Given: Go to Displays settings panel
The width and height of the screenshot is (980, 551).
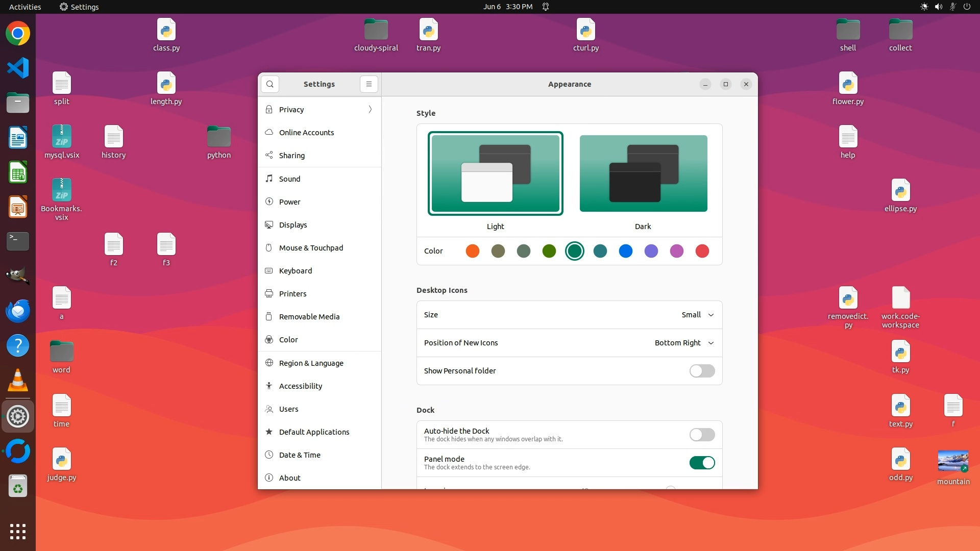Looking at the screenshot, I should 293,225.
